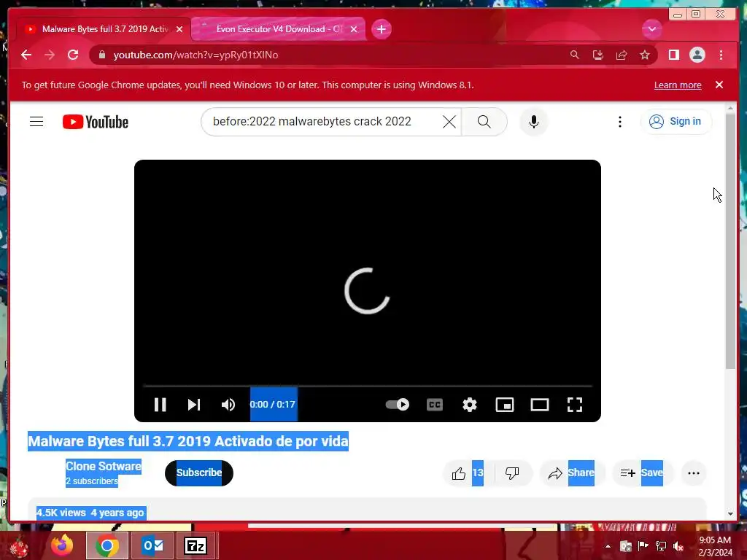Image resolution: width=747 pixels, height=560 pixels.
Task: Open the Chrome three-dot menu
Action: coord(721,55)
